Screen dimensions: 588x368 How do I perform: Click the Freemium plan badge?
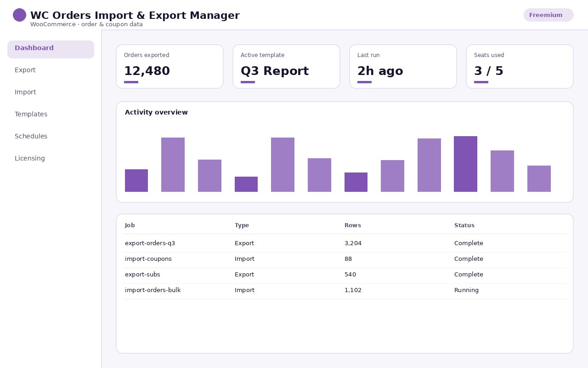pos(548,15)
